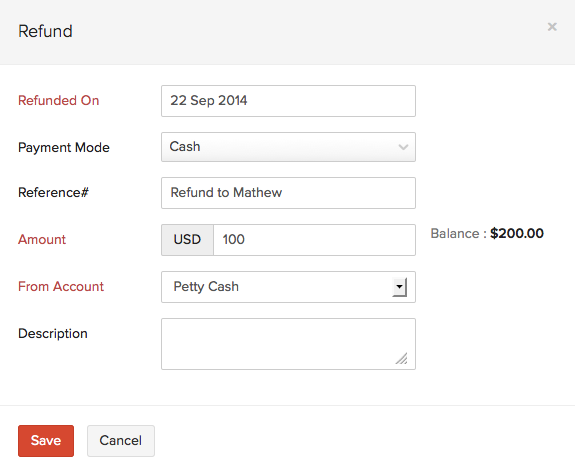Click the Reference# field containing Refund to Mathew

click(288, 193)
